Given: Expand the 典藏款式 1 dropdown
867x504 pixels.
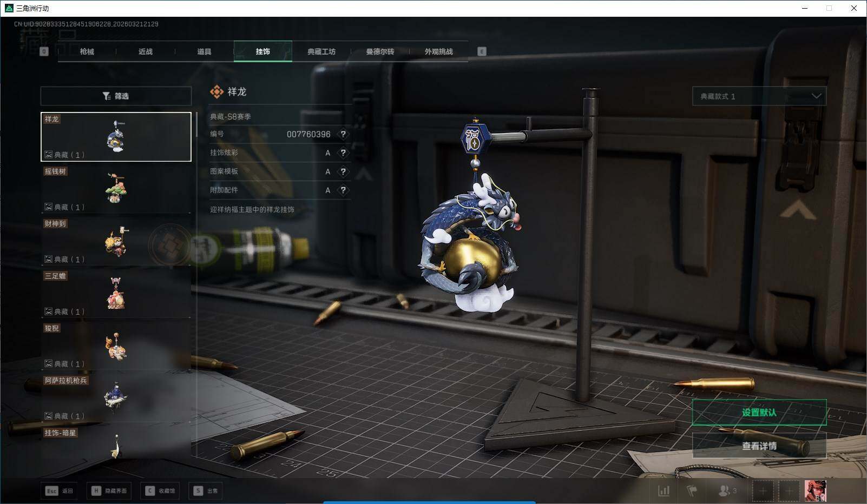Looking at the screenshot, I should [x=759, y=96].
